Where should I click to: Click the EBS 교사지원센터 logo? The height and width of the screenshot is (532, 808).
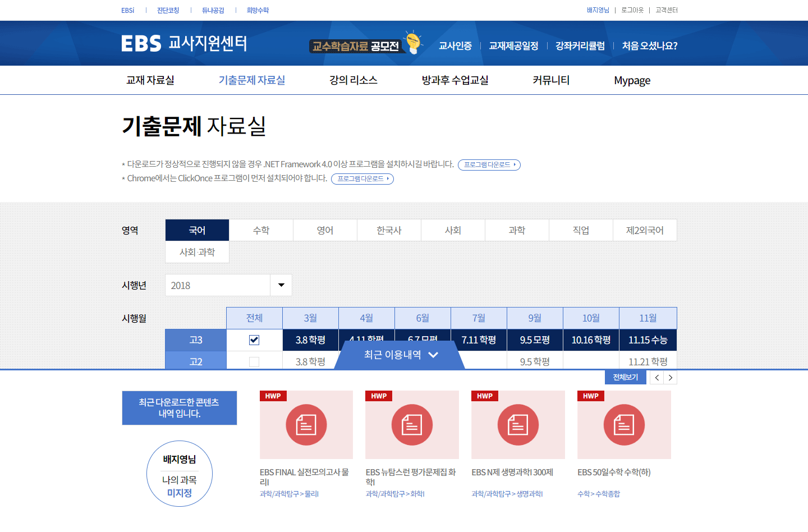coord(184,43)
